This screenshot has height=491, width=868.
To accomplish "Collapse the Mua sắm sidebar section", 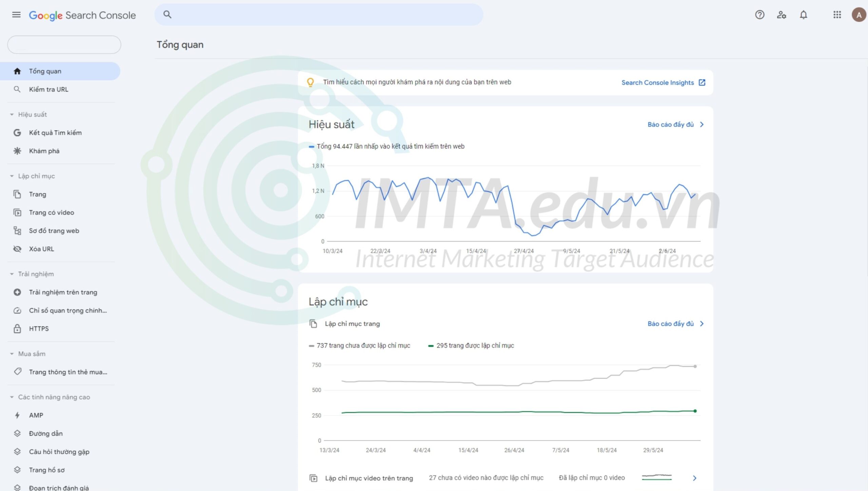I will click(12, 354).
